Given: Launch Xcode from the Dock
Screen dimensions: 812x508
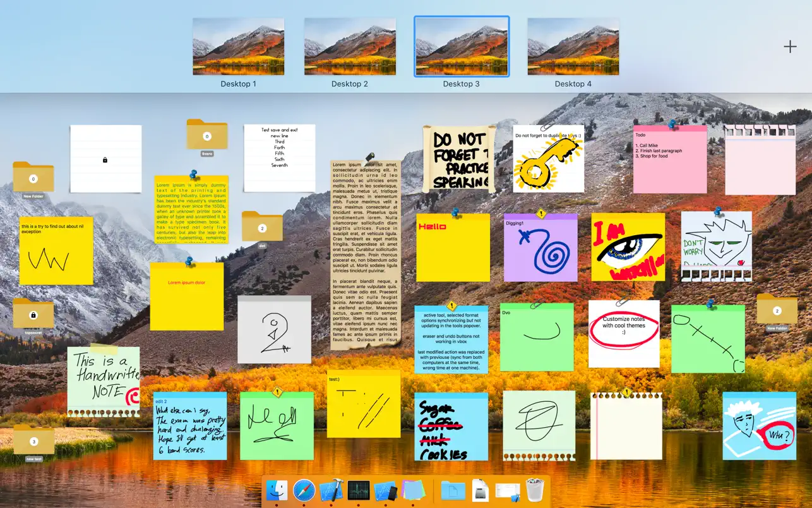Looking at the screenshot, I should point(331,490).
